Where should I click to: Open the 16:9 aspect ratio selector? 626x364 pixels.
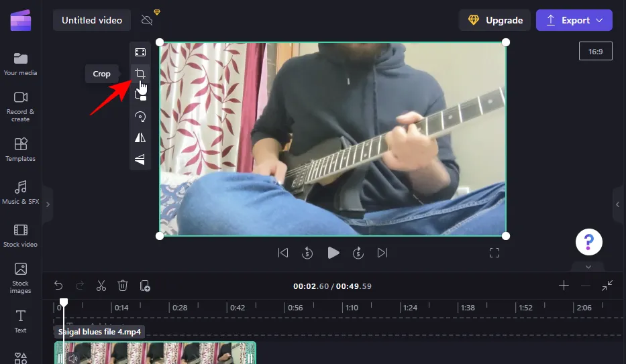point(595,51)
